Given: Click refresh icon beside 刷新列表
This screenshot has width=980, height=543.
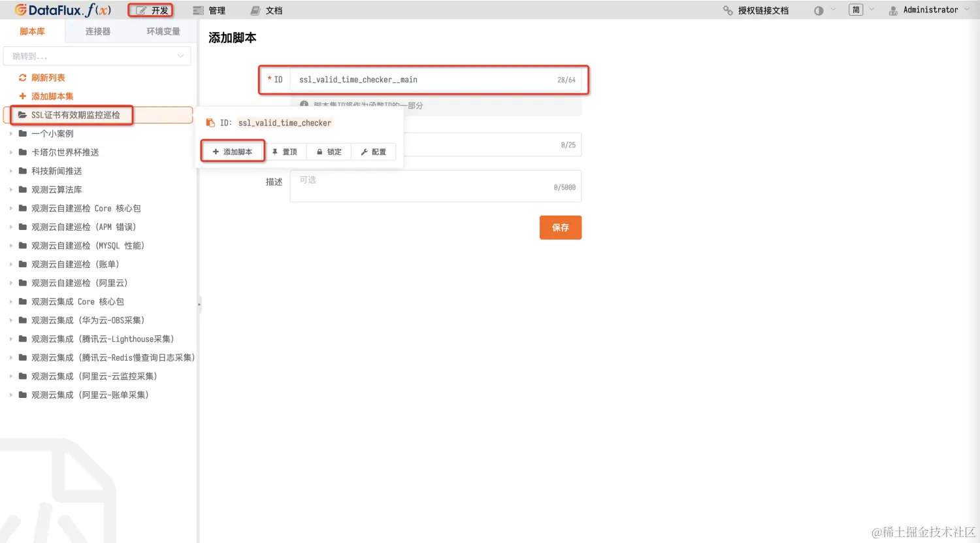Looking at the screenshot, I should [x=22, y=78].
